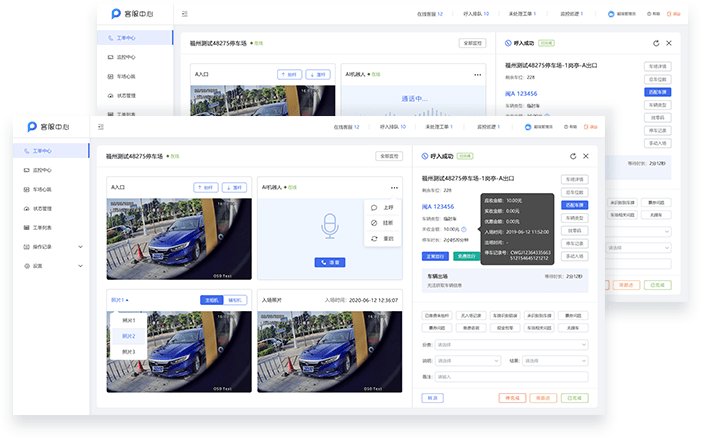The image size is (701, 438).
Task: Choose 挂断 entry in AI机器人 popup menu
Action: point(382,223)
